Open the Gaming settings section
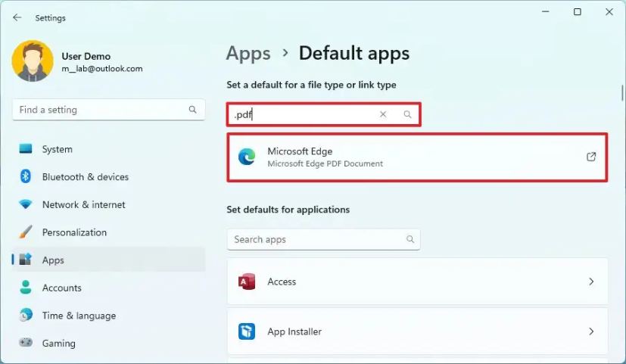Screen dimensions: 626x364 tap(108, 343)
